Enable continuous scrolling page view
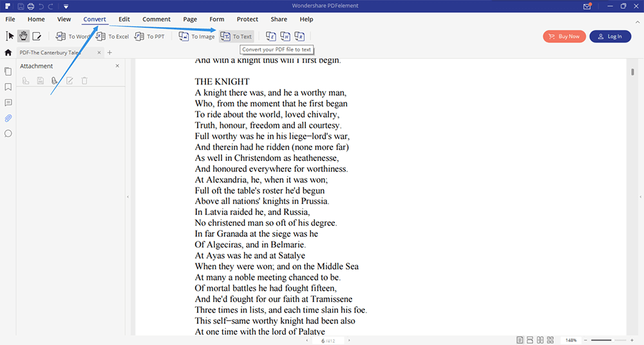The image size is (644, 345). 529,340
